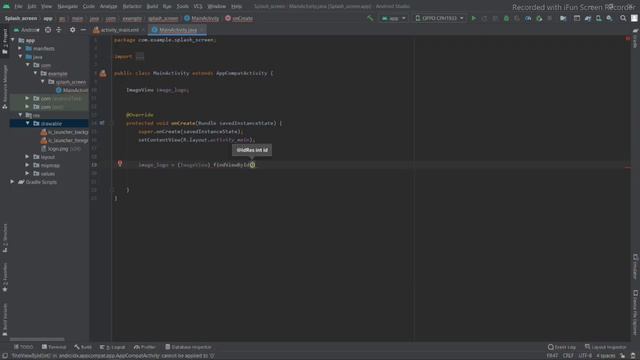Click the user avatar icon at toolbar end
This screenshot has height=360, width=640.
[634, 18]
